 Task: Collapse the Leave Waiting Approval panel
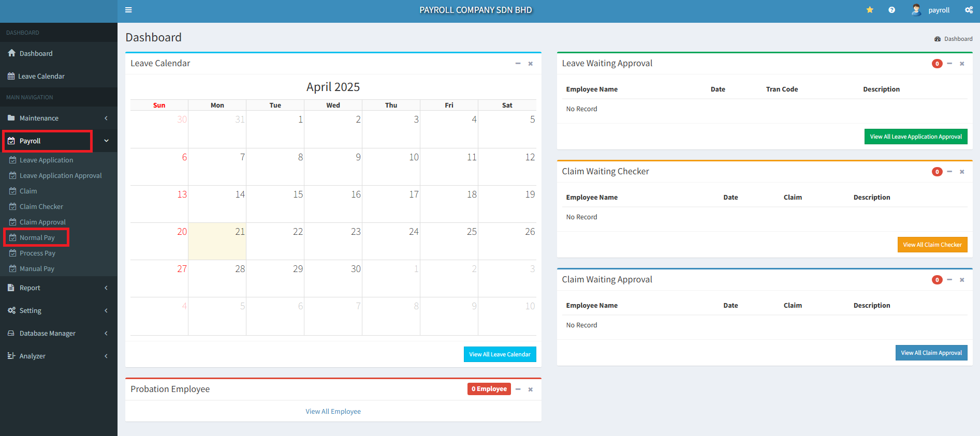click(x=949, y=64)
